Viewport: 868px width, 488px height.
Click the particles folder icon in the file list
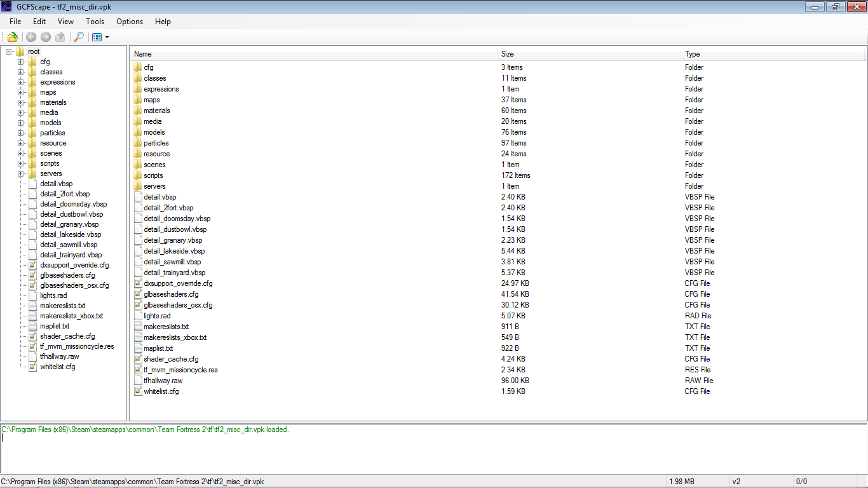(x=139, y=143)
